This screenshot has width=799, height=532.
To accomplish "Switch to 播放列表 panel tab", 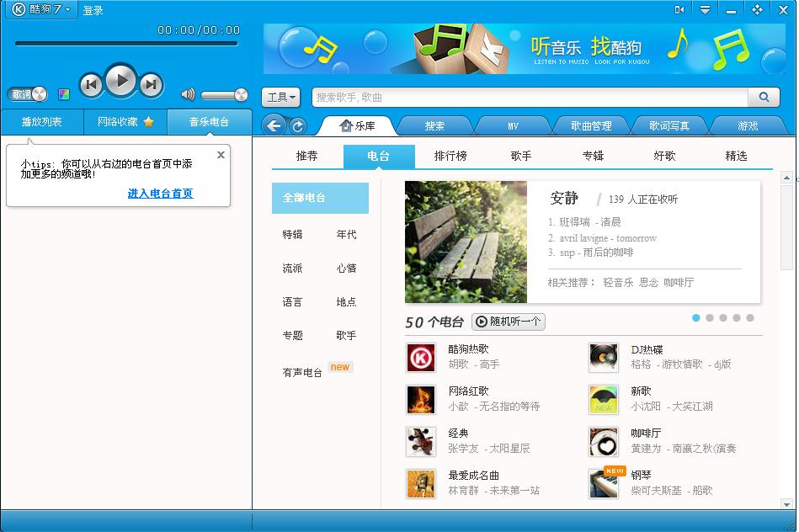I will [x=42, y=122].
